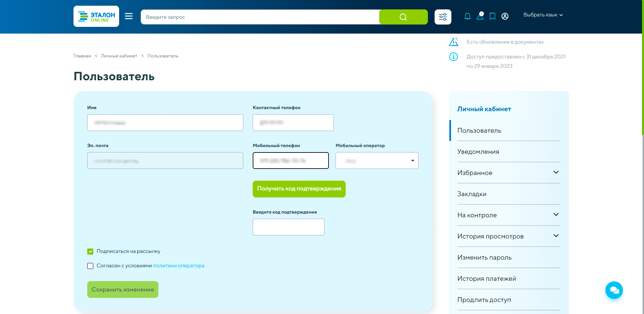The image size is (644, 314).
Task: Open the политики оператора link
Action: coord(179,266)
